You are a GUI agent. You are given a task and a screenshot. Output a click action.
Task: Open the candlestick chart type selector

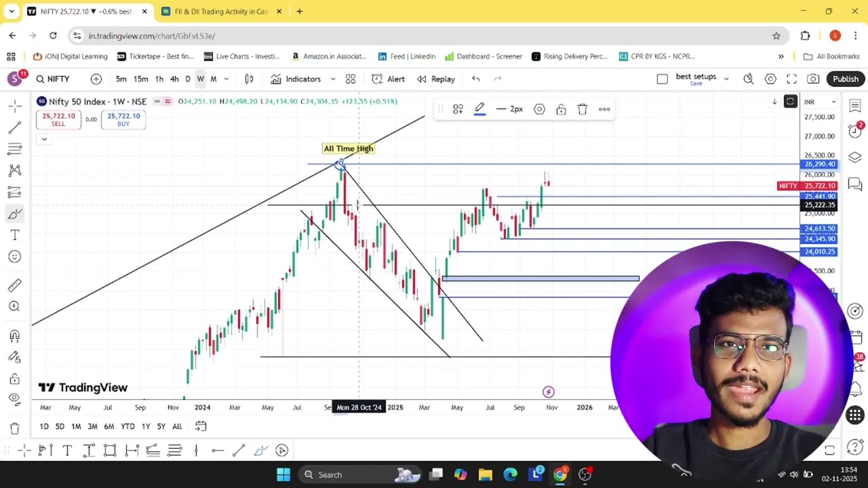pyautogui.click(x=249, y=79)
